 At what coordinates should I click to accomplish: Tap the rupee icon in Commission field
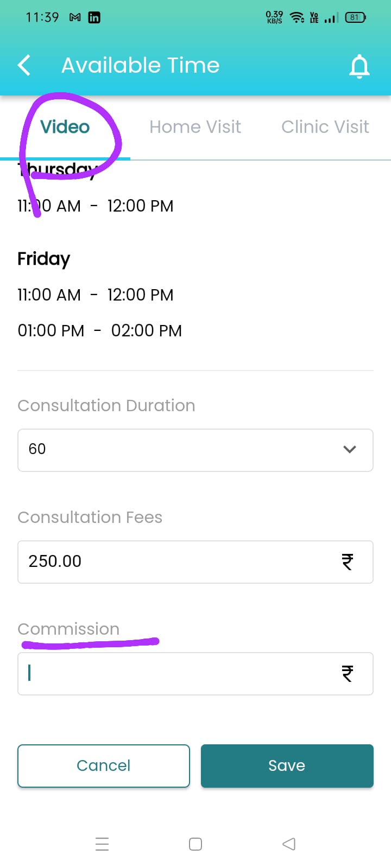[348, 673]
